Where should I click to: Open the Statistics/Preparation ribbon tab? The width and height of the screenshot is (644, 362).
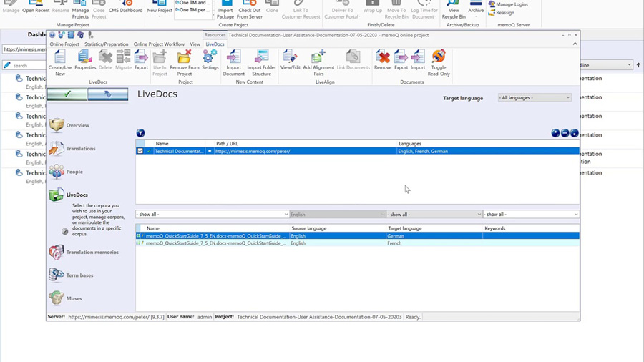[107, 44]
